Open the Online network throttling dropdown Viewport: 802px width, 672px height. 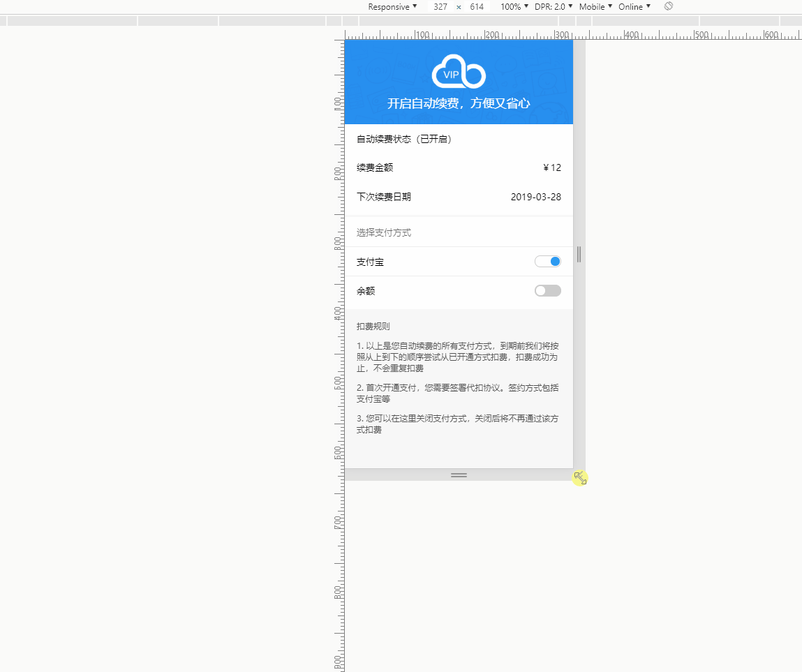(x=632, y=6)
